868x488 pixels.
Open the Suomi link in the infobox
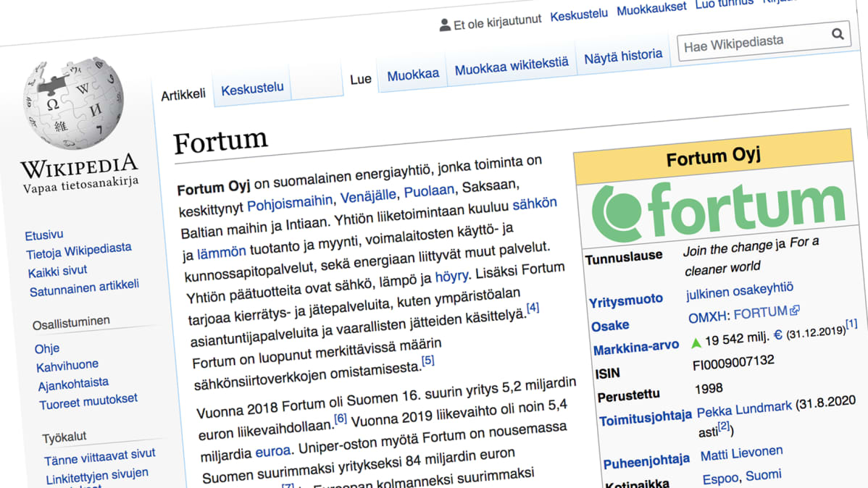(764, 476)
